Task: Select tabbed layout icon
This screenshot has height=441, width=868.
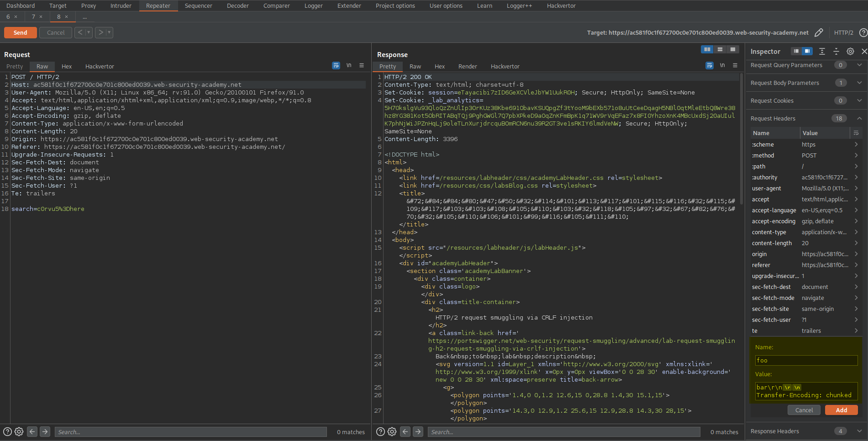Action: [732, 49]
